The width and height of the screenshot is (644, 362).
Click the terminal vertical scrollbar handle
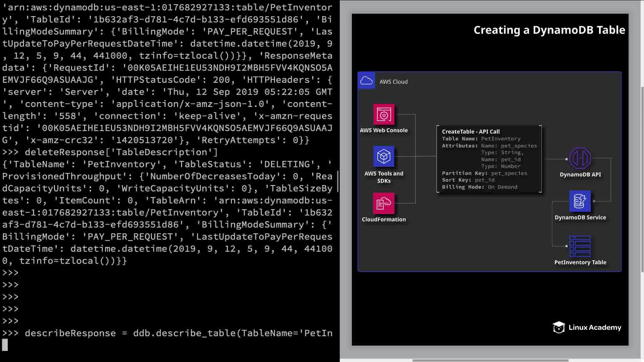coord(338,181)
